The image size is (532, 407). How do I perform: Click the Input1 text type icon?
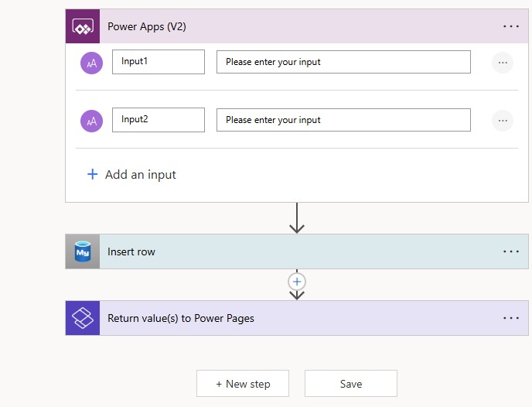click(x=91, y=63)
